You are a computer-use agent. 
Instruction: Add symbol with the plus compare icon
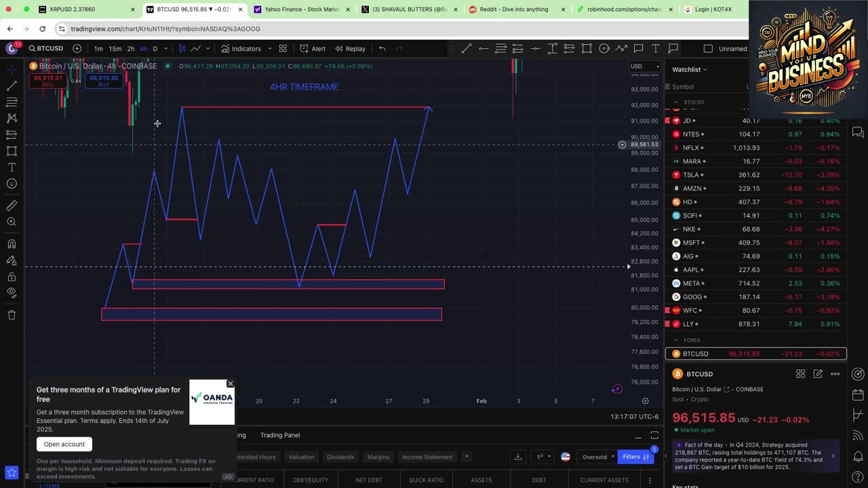pos(77,49)
